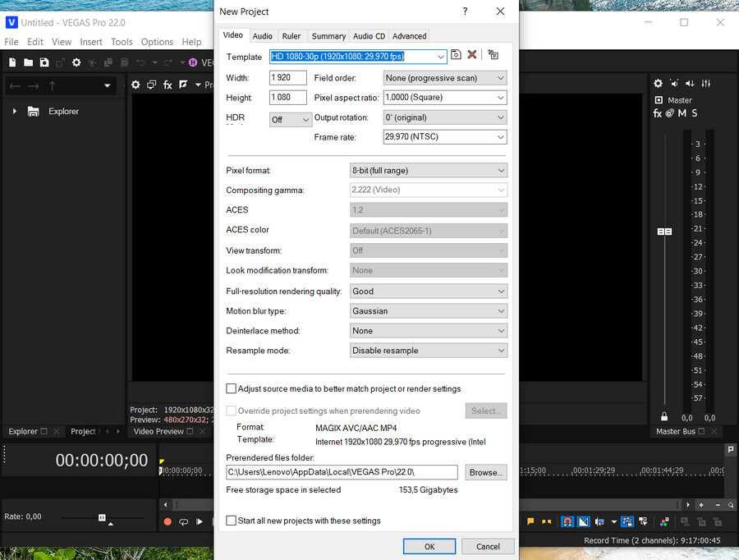Open the Field order dropdown
Image resolution: width=739 pixels, height=560 pixels.
click(x=445, y=78)
